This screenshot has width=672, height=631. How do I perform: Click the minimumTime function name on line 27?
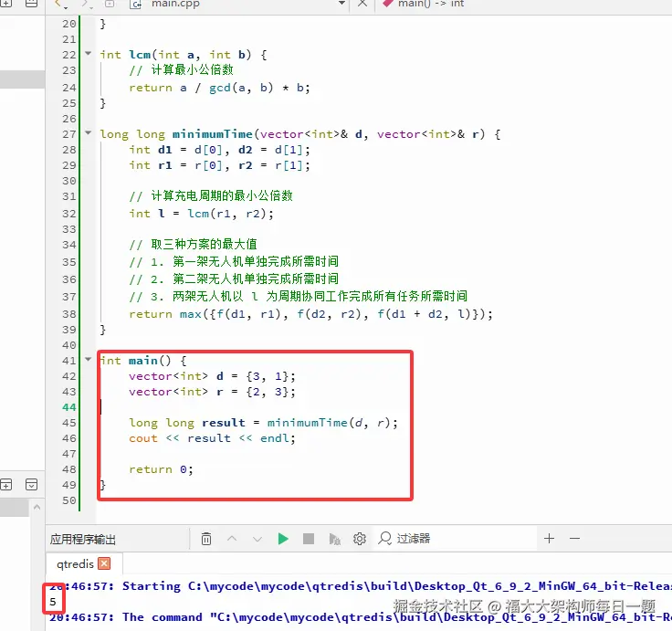212,134
